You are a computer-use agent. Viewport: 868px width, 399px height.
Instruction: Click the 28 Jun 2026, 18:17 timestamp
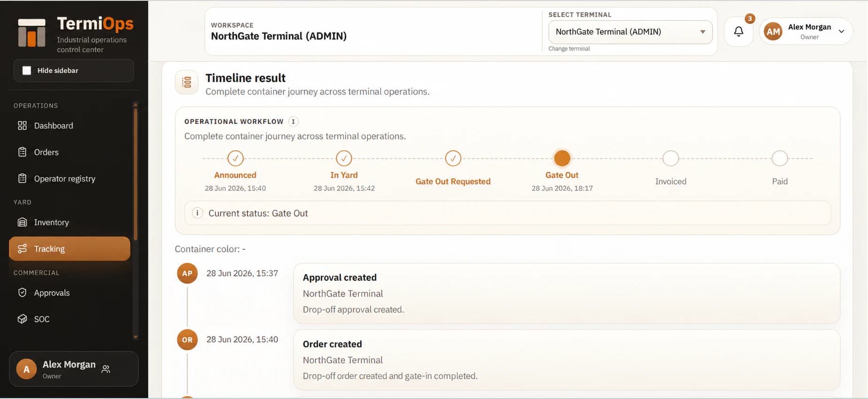click(562, 188)
